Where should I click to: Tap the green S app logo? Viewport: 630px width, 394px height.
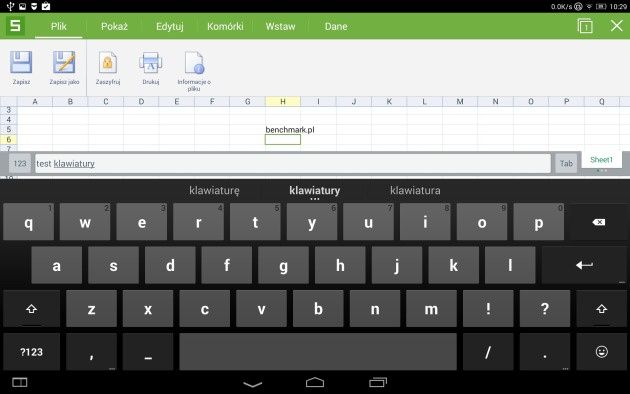coord(15,26)
